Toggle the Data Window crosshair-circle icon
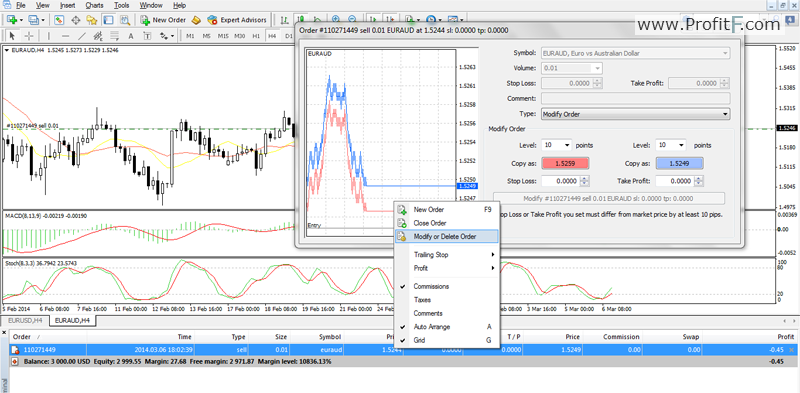 click(76, 20)
